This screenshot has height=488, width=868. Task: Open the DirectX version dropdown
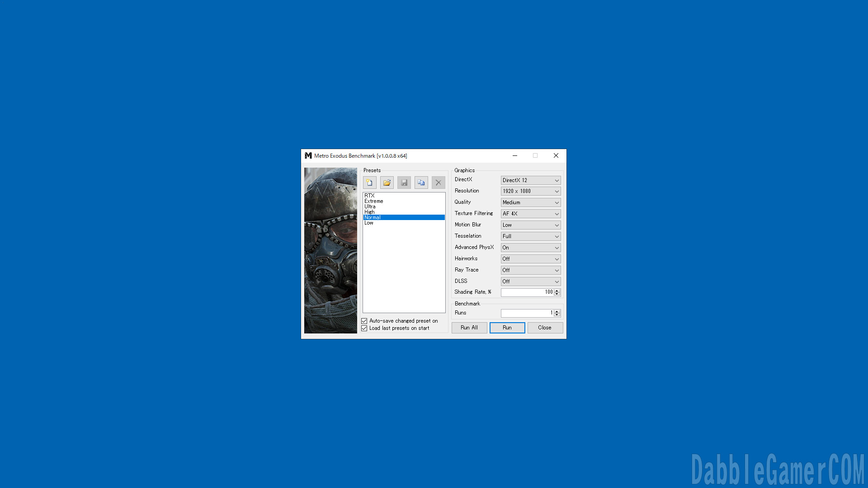(x=530, y=180)
